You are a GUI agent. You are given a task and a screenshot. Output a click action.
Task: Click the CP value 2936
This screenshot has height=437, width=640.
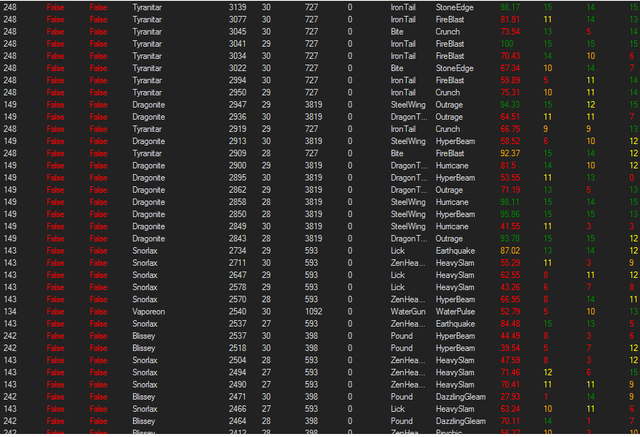click(x=237, y=117)
